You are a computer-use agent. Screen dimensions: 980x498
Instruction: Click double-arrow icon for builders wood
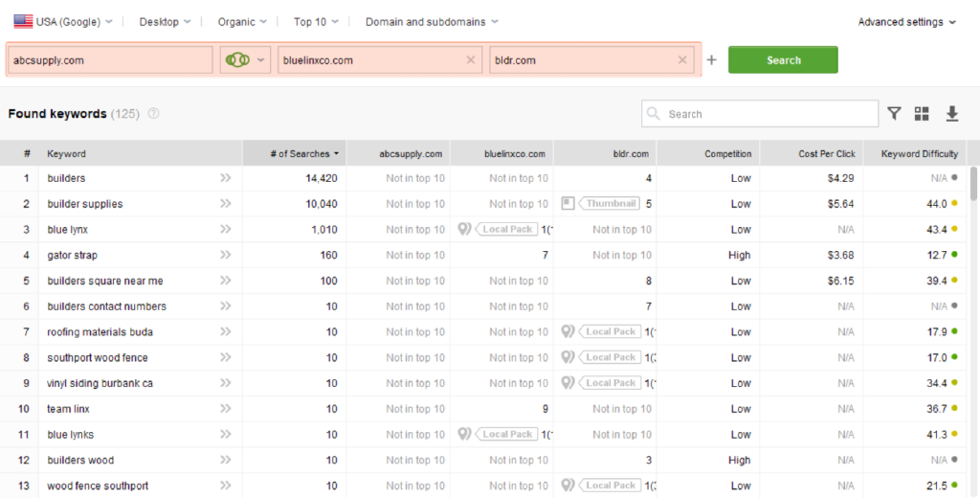coord(226,461)
